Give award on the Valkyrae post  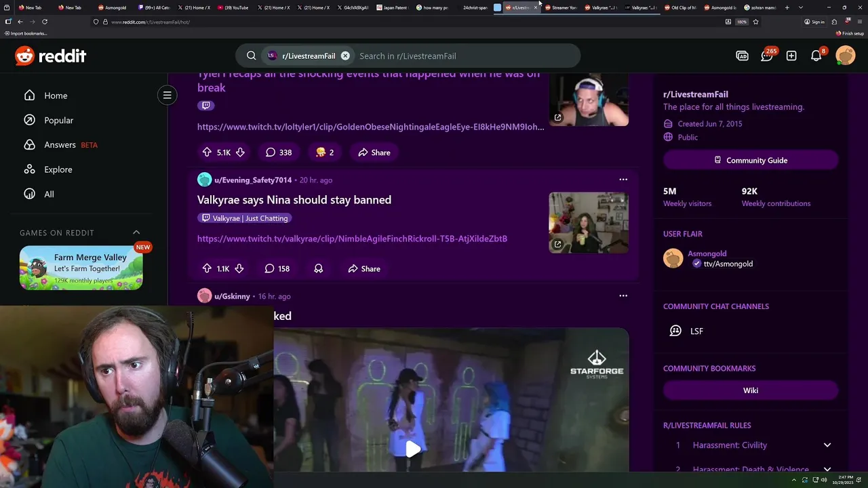click(318, 268)
